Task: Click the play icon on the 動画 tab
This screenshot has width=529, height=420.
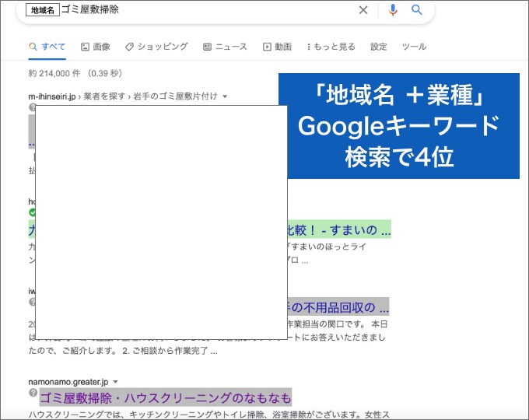Action: point(267,47)
